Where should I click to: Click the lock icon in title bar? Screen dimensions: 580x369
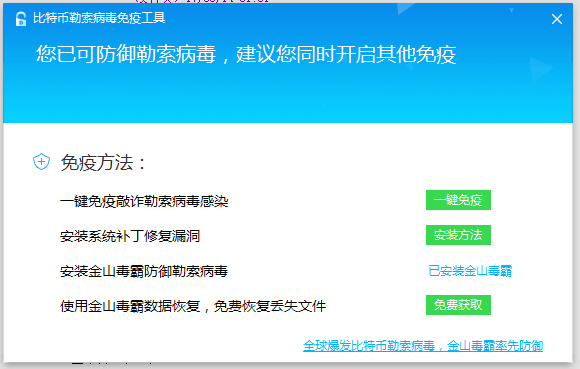click(x=21, y=19)
